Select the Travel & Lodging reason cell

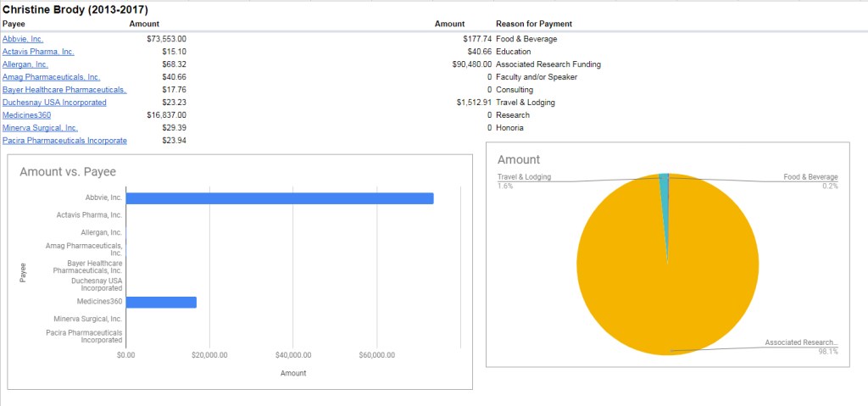[526, 103]
